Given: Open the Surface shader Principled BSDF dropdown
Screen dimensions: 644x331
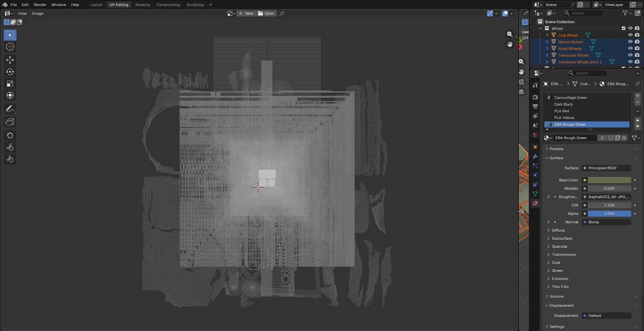Looking at the screenshot, I should tap(606, 168).
